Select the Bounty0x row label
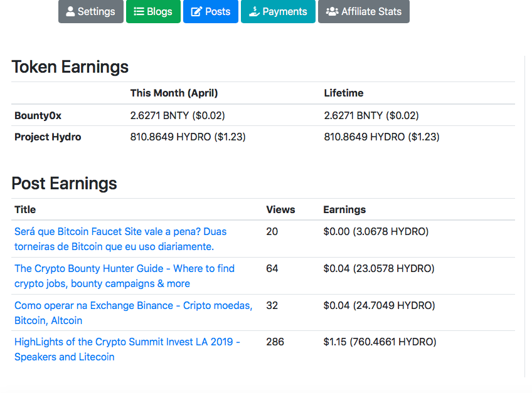The width and height of the screenshot is (532, 393). point(38,115)
